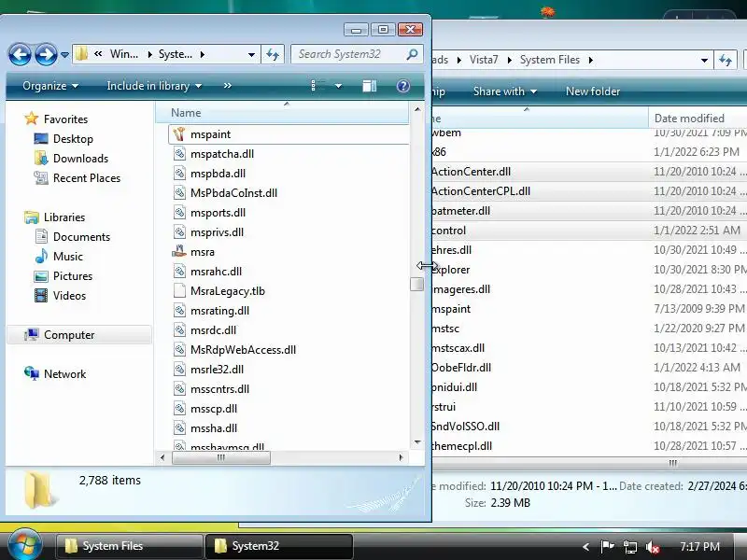747x560 pixels.
Task: Open the view options dropdown arrow
Action: click(x=338, y=86)
